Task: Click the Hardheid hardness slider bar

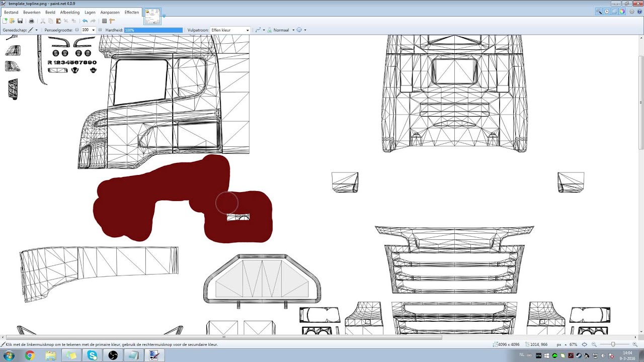Action: click(x=153, y=30)
